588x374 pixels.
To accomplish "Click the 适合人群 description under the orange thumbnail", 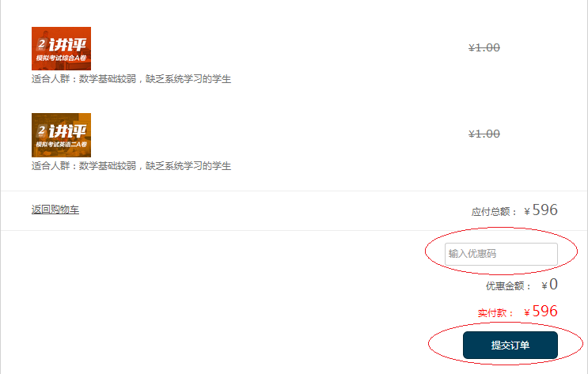I will pyautogui.click(x=131, y=165).
